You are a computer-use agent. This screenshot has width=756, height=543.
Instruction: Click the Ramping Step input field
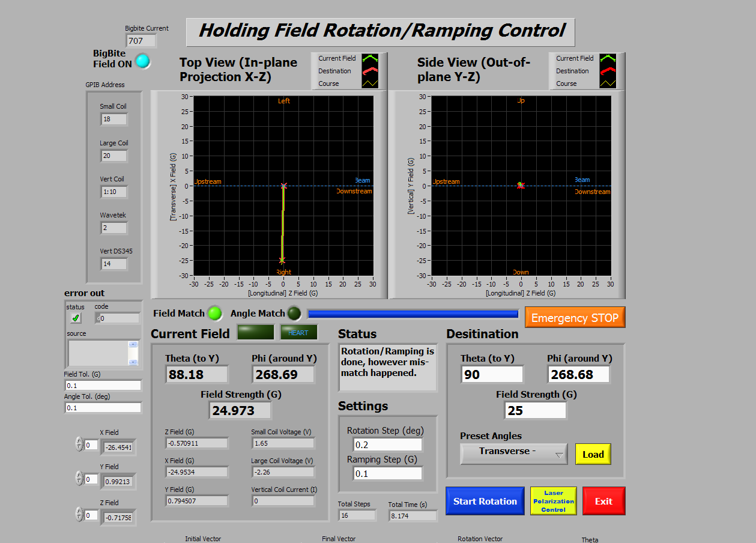pyautogui.click(x=388, y=473)
